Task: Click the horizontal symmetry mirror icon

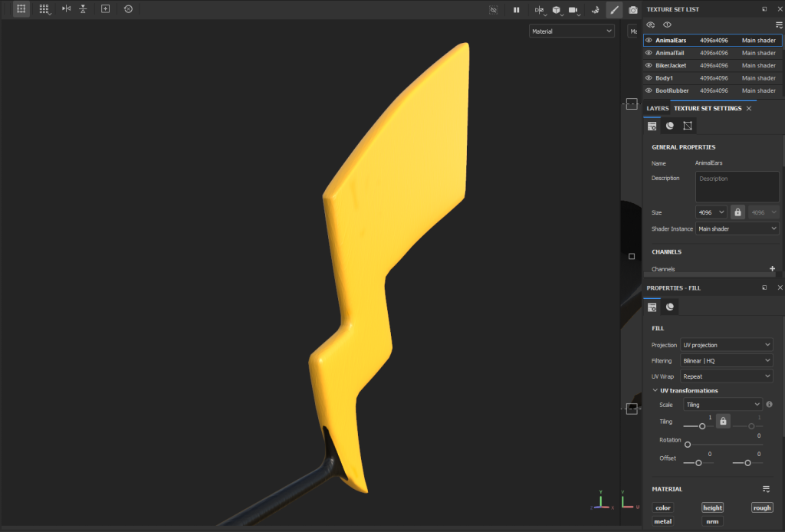Action: click(66, 9)
